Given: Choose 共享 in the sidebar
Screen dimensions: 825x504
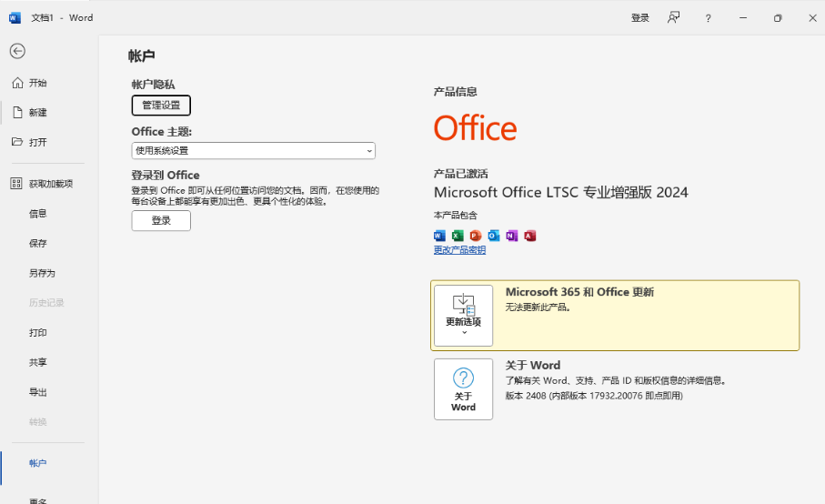Looking at the screenshot, I should pyautogui.click(x=38, y=362).
